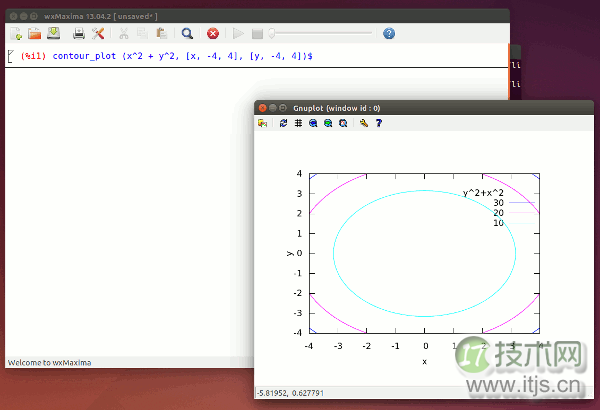
Task: Maximize the Gnuplot window
Action: pos(283,108)
